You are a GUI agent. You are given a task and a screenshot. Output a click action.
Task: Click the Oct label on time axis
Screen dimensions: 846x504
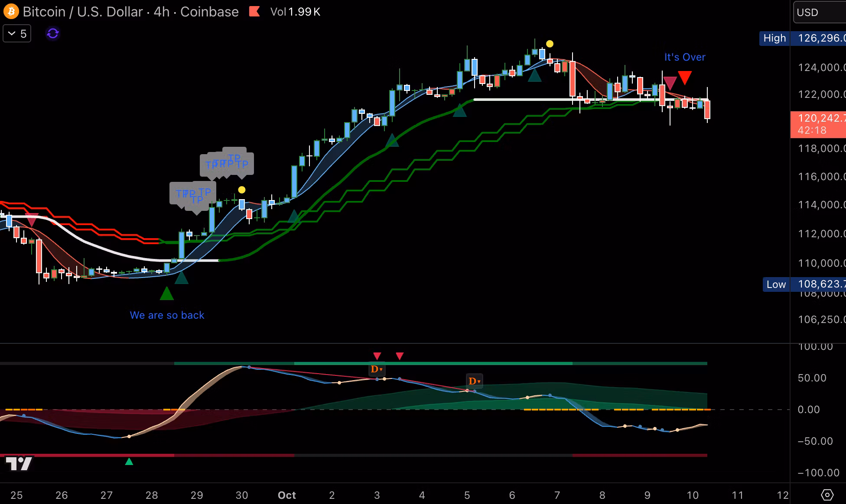coord(286,495)
